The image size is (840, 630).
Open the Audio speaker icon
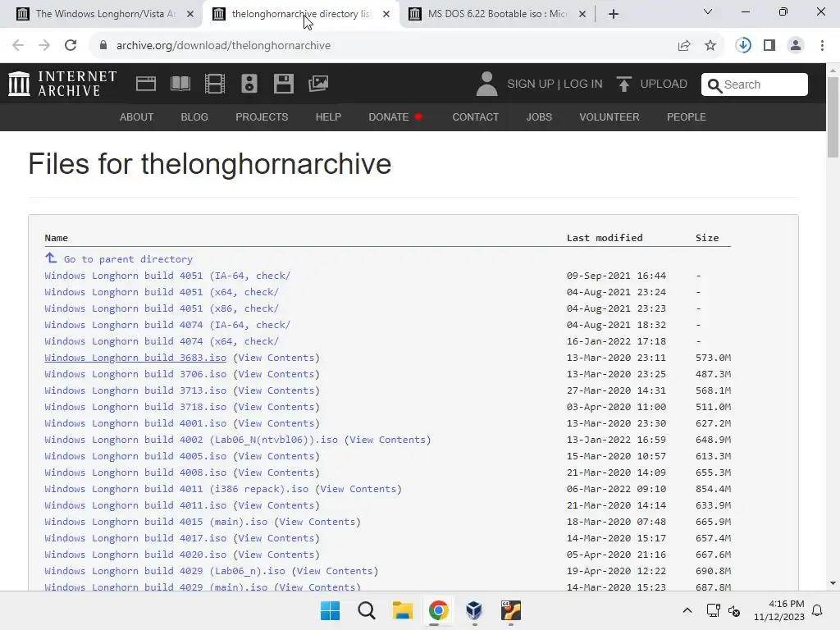[x=249, y=84]
